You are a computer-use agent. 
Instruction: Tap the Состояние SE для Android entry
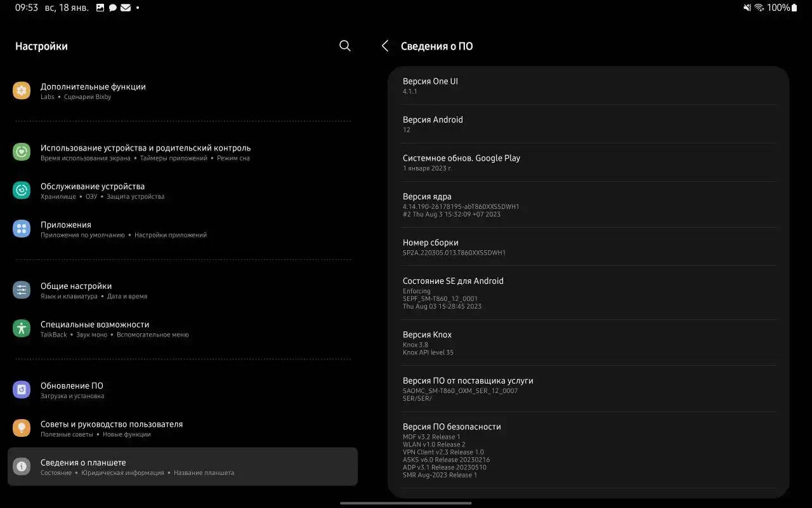588,293
